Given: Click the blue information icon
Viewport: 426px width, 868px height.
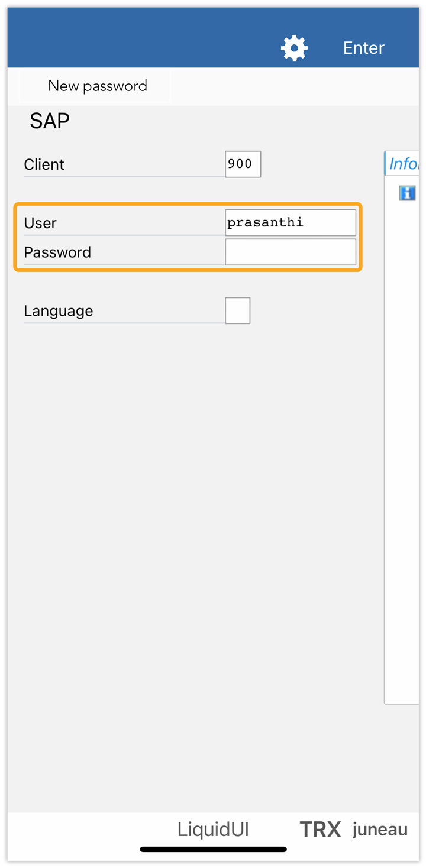Looking at the screenshot, I should pos(407,193).
